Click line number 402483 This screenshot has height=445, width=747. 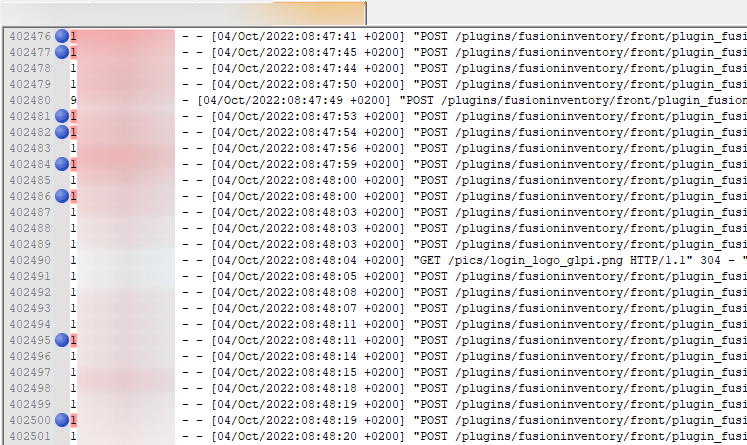[30, 148]
